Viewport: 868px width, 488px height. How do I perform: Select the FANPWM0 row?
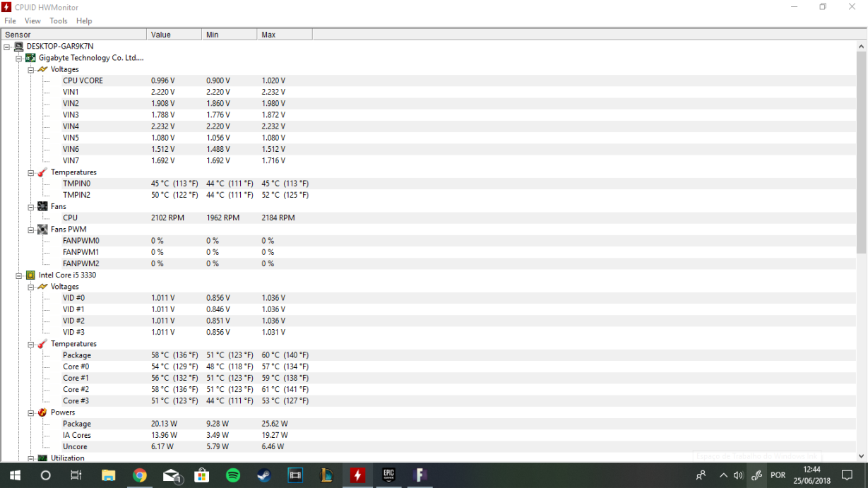click(428, 241)
